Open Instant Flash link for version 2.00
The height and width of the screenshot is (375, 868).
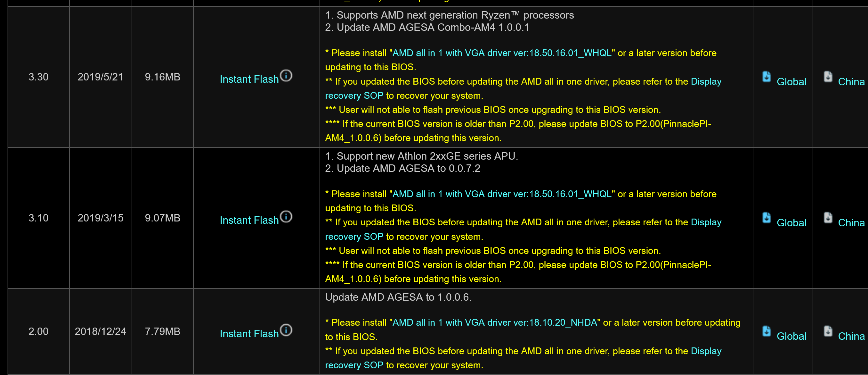[249, 334]
